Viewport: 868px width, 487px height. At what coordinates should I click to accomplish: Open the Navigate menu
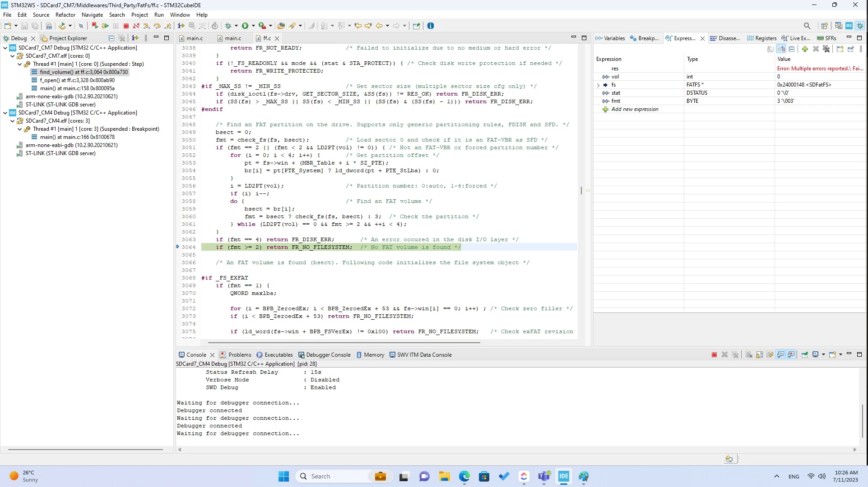pyautogui.click(x=92, y=15)
